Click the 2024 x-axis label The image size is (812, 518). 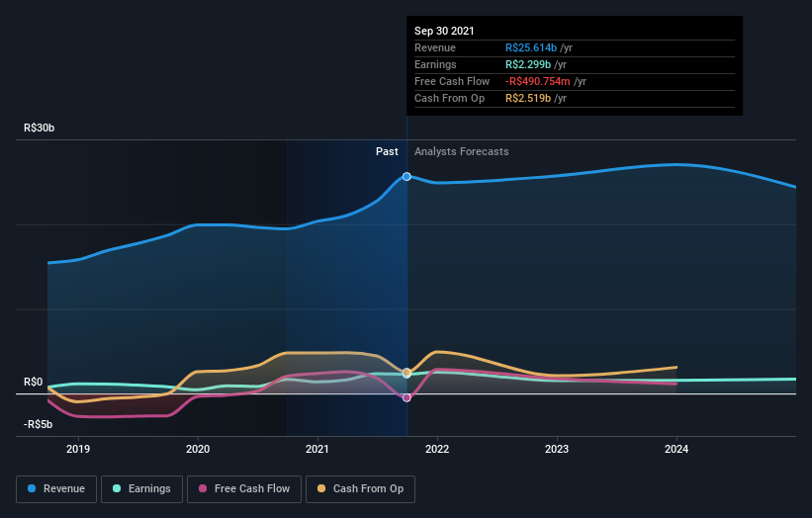(x=677, y=449)
